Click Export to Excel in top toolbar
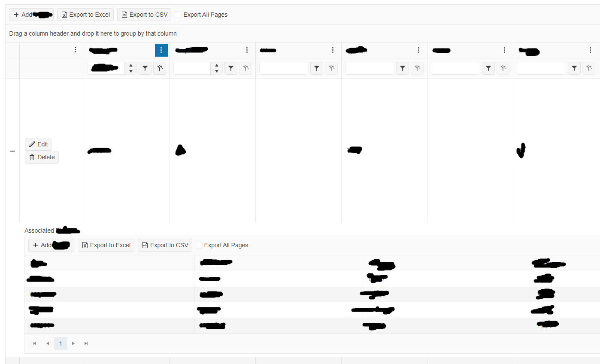The image size is (600, 364). tap(85, 15)
